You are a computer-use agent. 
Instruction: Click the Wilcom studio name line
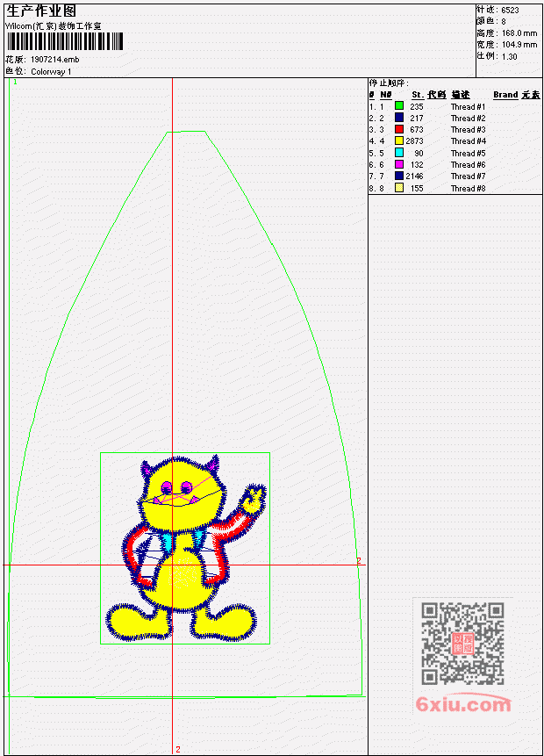[x=53, y=26]
